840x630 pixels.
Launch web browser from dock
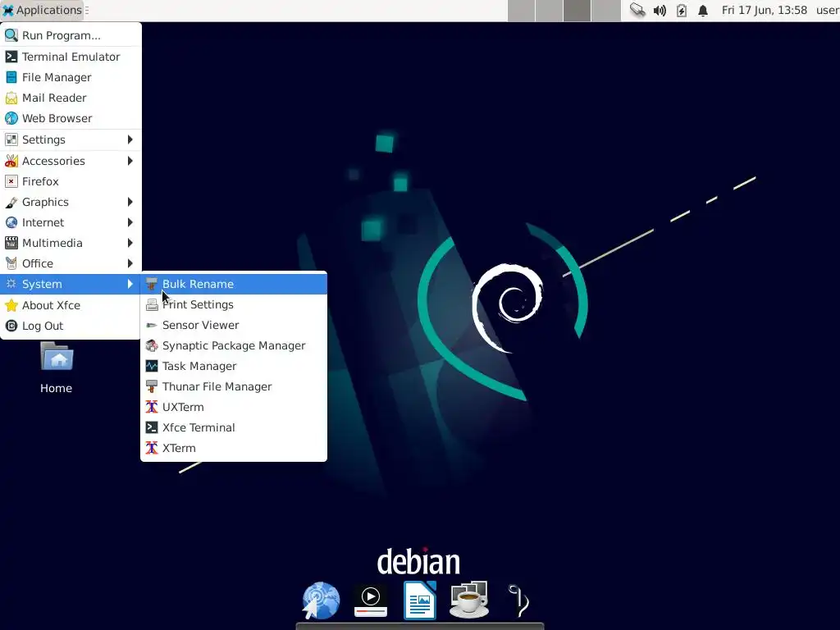[321, 600]
